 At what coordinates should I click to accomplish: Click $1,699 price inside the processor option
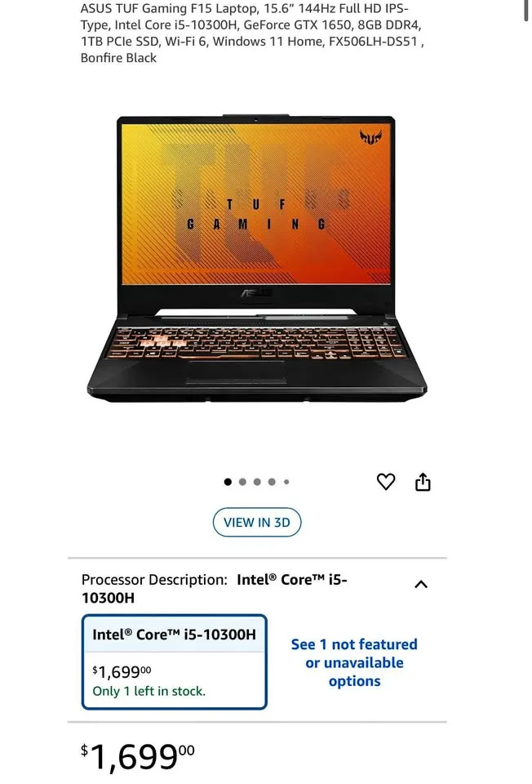click(122, 671)
